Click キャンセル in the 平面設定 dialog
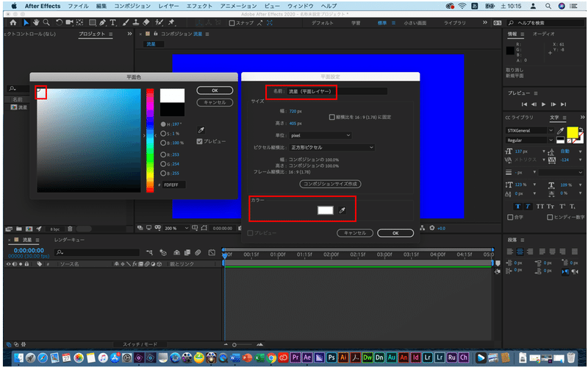588x367 pixels. 355,233
